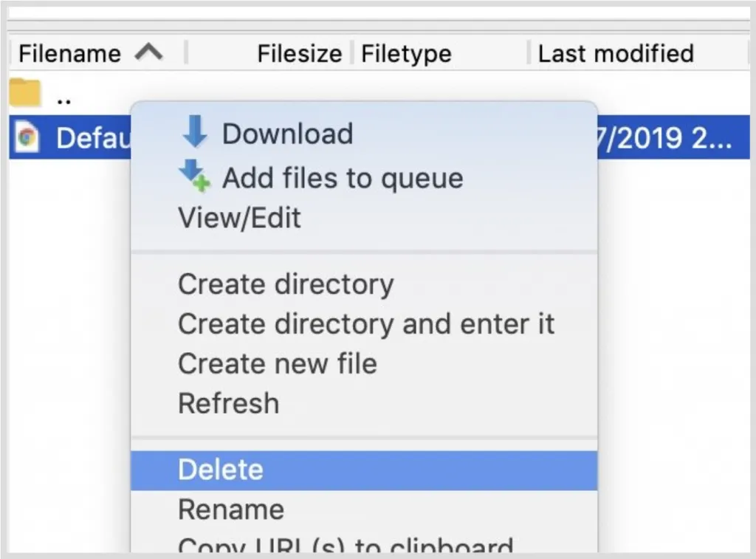The height and width of the screenshot is (559, 756).
Task: Click the Chrome file icon in list
Action: (27, 138)
